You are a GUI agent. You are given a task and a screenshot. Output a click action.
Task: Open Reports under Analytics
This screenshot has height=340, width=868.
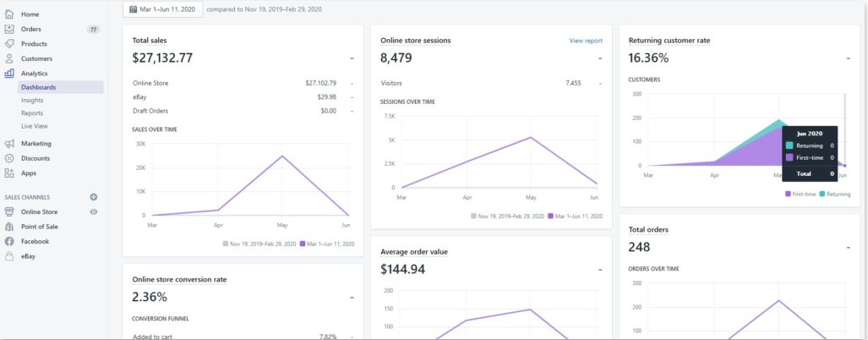[32, 113]
